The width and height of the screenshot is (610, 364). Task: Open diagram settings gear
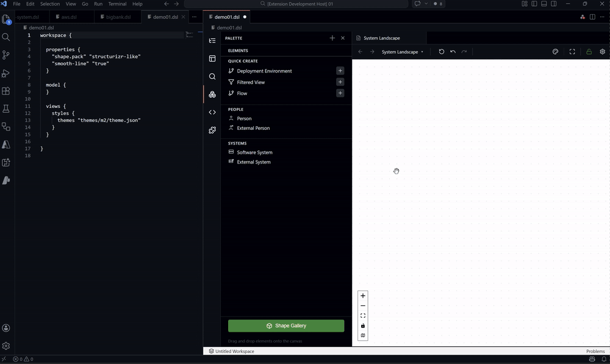coord(602,52)
